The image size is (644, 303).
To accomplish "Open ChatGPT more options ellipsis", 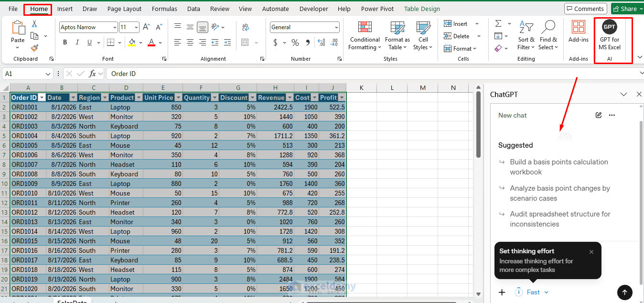I will pos(612,115).
